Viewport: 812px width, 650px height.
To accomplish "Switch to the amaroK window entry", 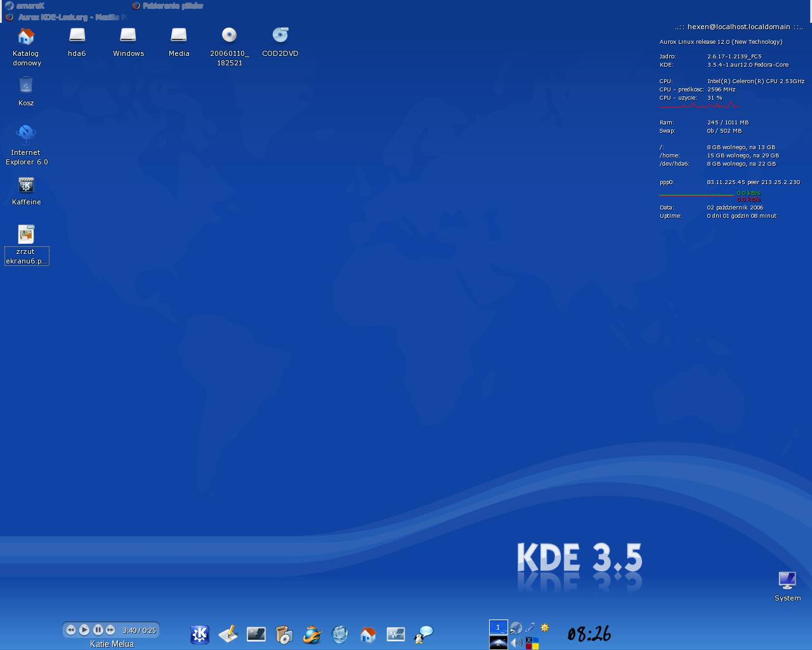I will tap(25, 6).
